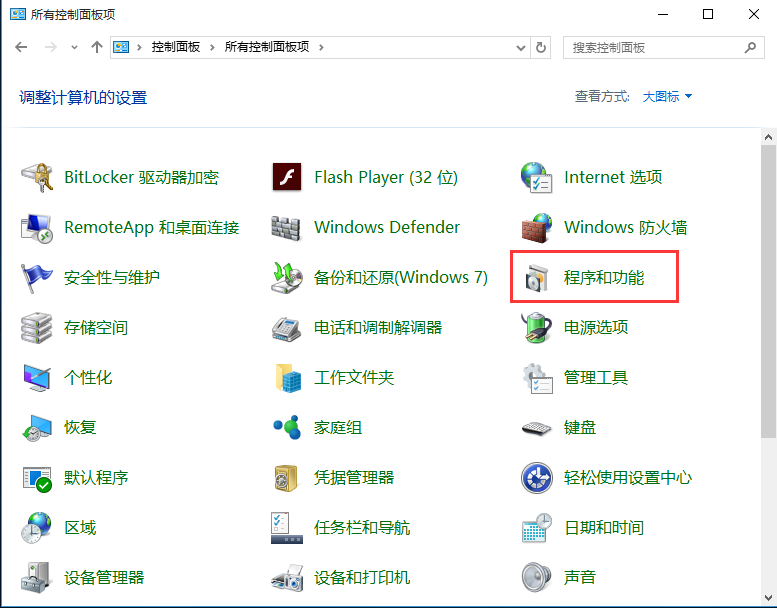777x608 pixels.
Task: Open the 家庭组 spheres icon
Action: (x=287, y=427)
